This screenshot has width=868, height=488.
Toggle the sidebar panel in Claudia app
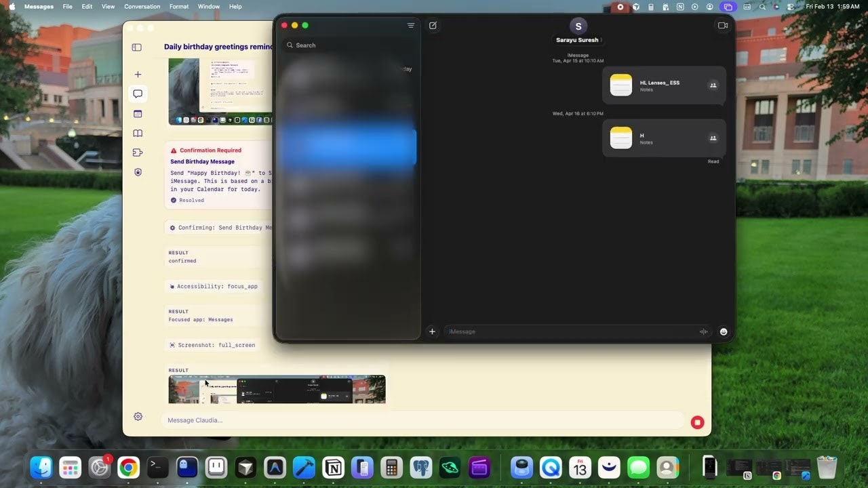pos(136,47)
